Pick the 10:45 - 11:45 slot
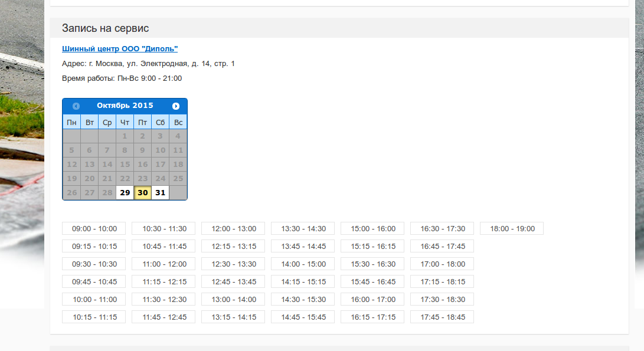644x351 pixels. pyautogui.click(x=164, y=247)
